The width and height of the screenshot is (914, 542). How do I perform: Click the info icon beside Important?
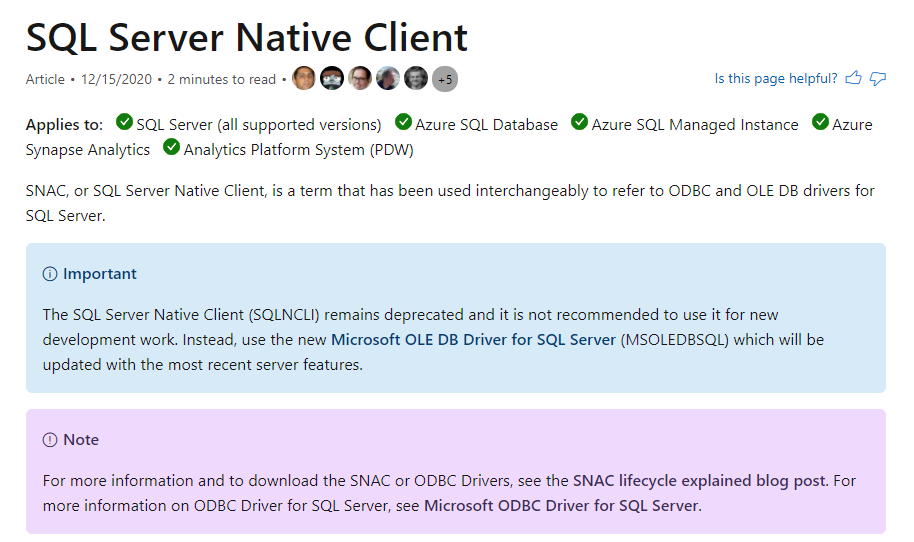click(50, 274)
